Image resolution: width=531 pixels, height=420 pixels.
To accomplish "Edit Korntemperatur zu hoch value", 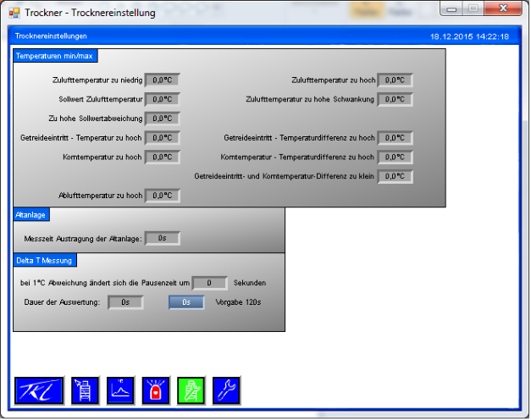I will click(x=162, y=157).
